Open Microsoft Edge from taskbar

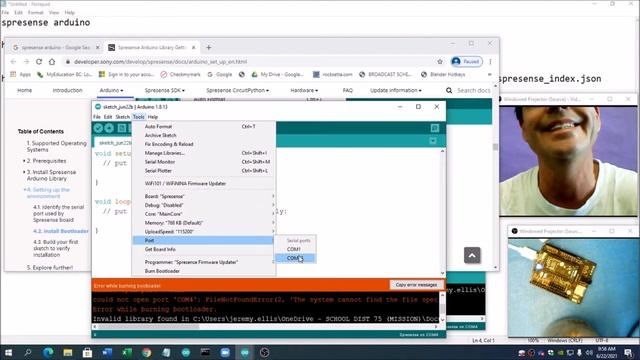pyautogui.click(x=48, y=352)
